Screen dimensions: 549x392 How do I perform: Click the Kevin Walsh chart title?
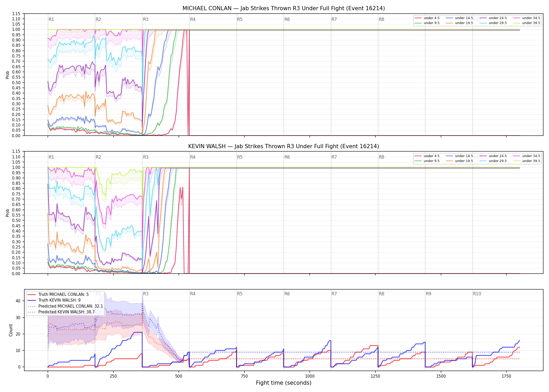[x=284, y=146]
